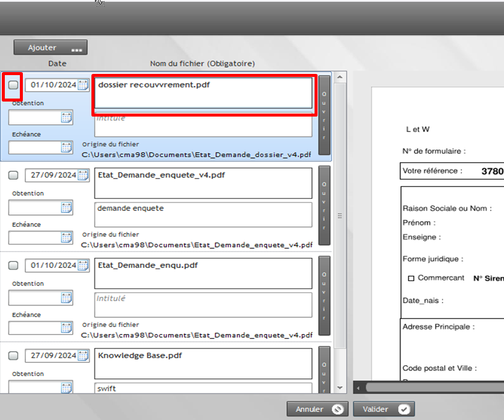The image size is (504, 420).
Task: Open calendar for 27/09/2024 Etat_Demande_enquete_v4 date
Action: (x=83, y=175)
